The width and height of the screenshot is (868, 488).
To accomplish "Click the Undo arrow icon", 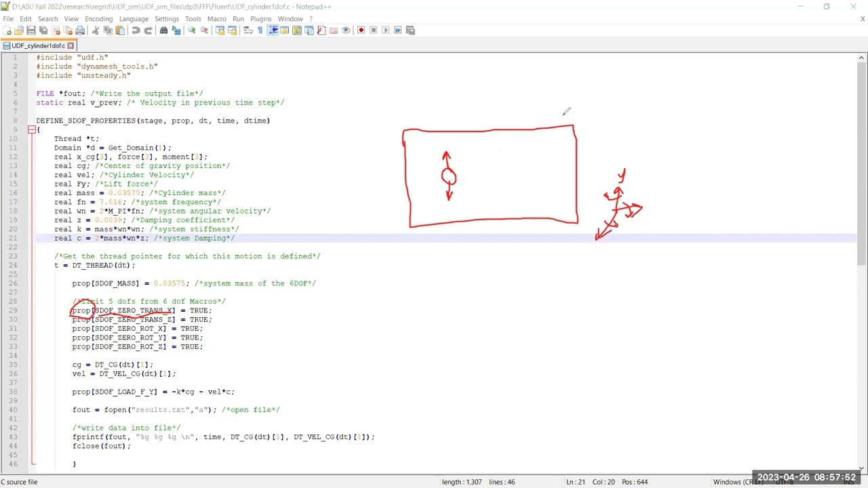I will 136,30.
